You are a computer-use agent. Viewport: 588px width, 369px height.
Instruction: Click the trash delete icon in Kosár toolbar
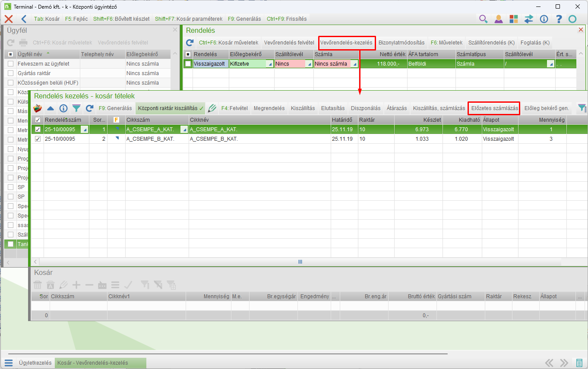pyautogui.click(x=38, y=285)
